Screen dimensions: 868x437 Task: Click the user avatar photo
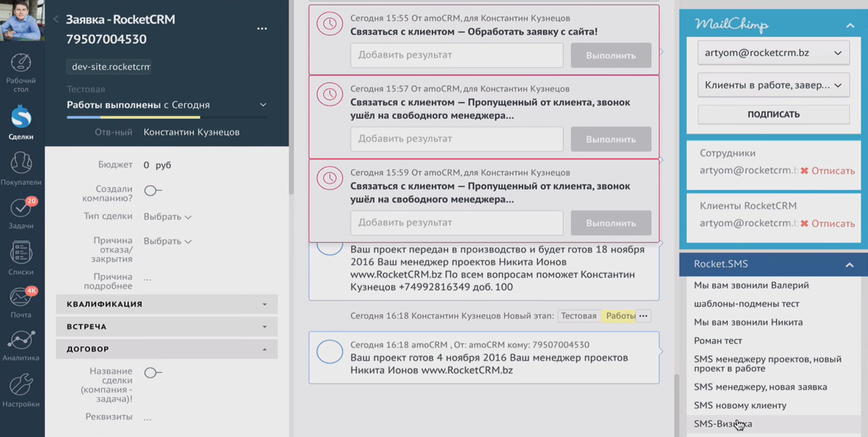(x=22, y=20)
